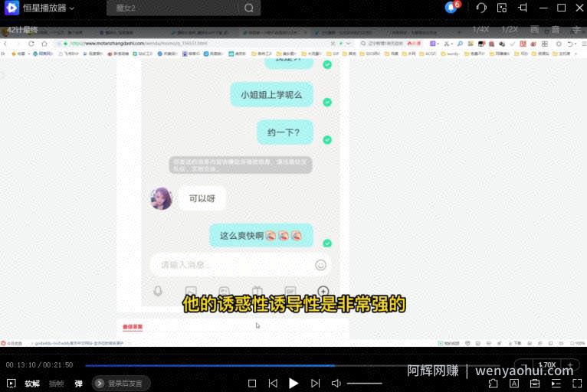Screen dimensions: 587x392
Task: Open the 字 subtitle settings tab
Action: 576,29
